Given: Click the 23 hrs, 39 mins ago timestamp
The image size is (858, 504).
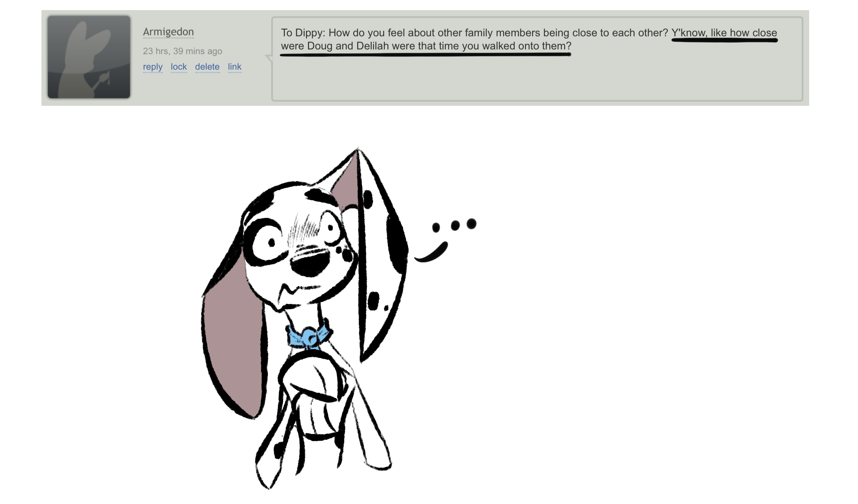Looking at the screenshot, I should (x=183, y=51).
